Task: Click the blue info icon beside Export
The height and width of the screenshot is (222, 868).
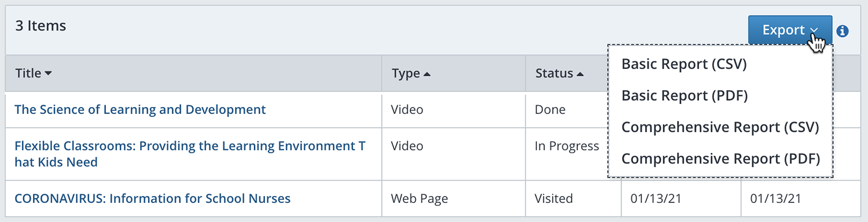Action: (x=843, y=31)
